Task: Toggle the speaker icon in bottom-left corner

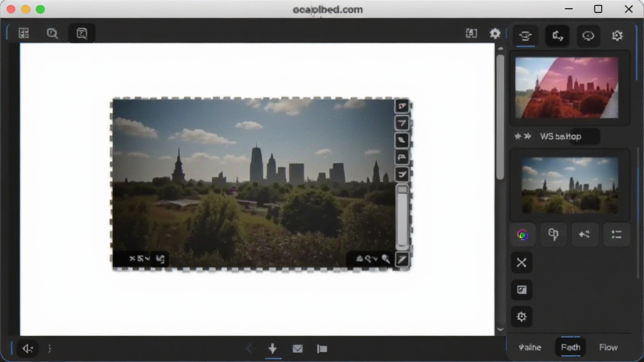Action: point(28,348)
